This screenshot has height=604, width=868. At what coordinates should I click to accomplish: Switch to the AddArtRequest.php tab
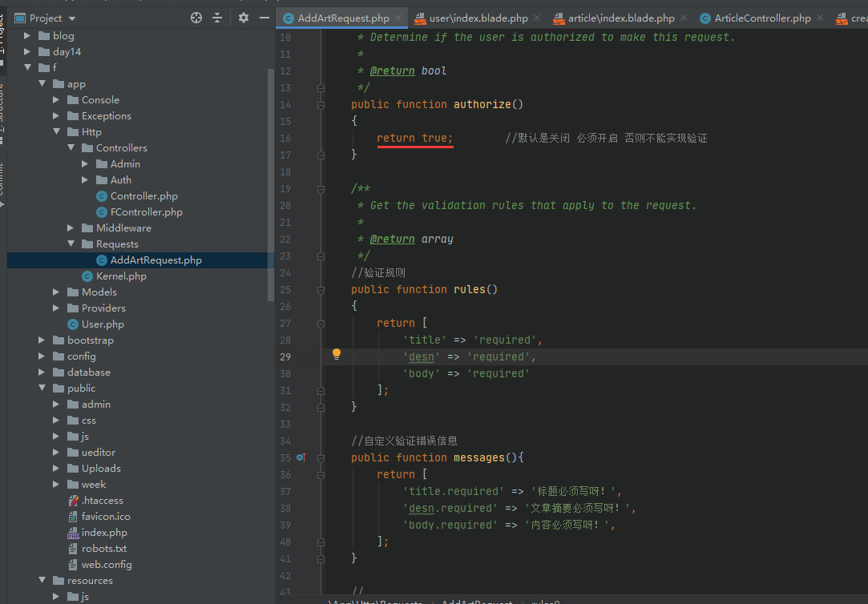[343, 18]
